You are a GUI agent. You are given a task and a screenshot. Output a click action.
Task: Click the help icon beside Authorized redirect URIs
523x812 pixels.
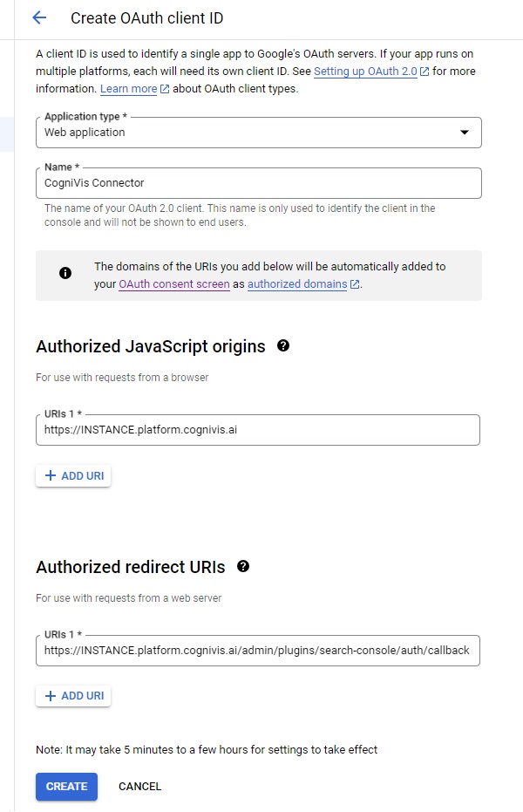[x=243, y=567]
